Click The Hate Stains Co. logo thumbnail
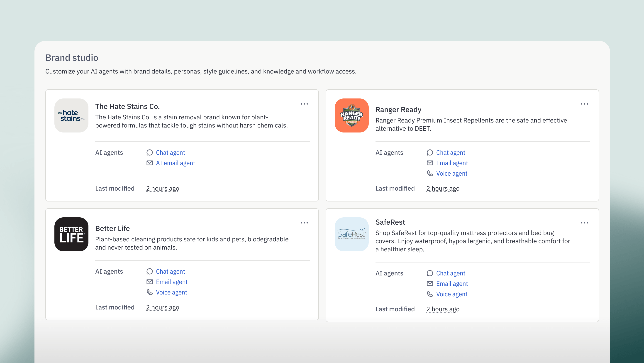This screenshot has width=644, height=363. coord(71,115)
